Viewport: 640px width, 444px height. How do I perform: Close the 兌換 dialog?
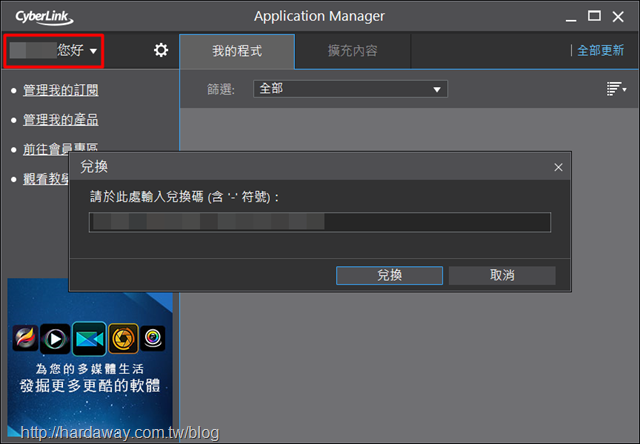tap(558, 167)
